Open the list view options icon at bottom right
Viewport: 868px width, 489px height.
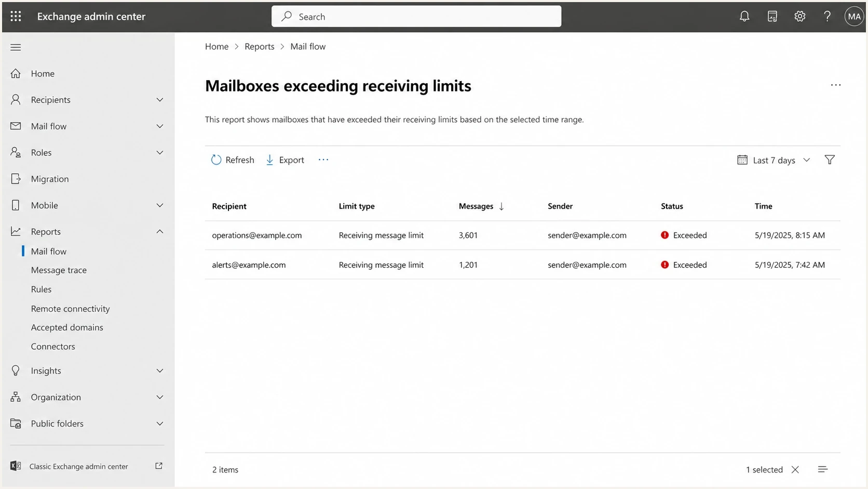[x=823, y=469]
